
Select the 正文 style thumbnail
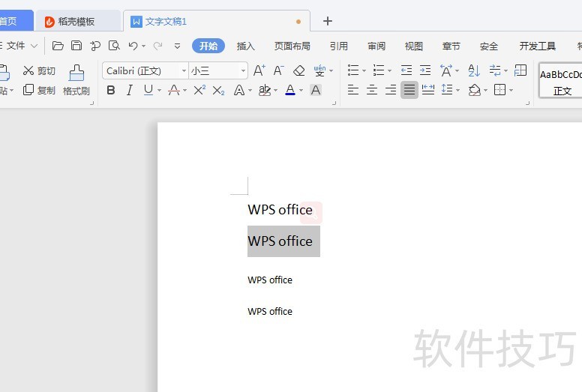pyautogui.click(x=561, y=80)
